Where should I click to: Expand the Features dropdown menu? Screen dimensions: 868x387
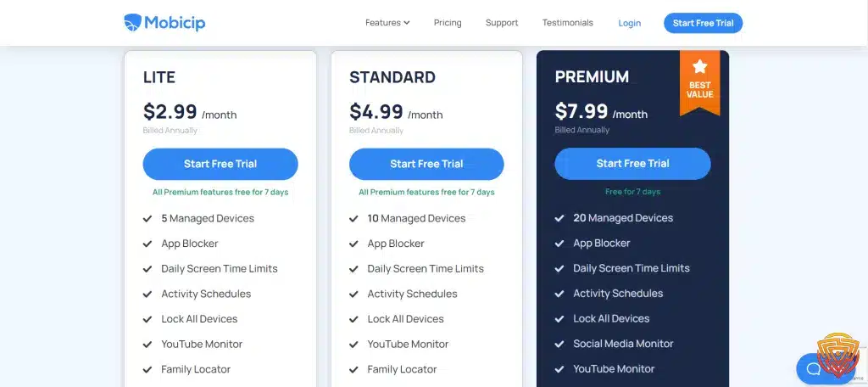pyautogui.click(x=387, y=23)
